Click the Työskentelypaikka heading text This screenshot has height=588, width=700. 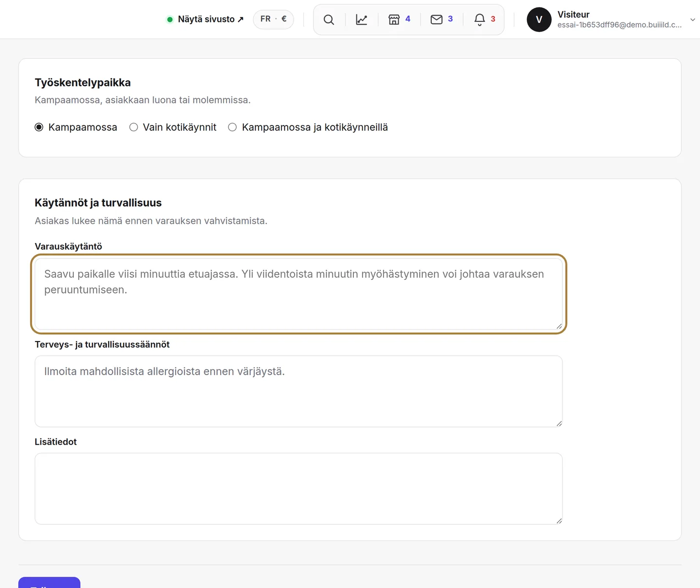point(83,83)
